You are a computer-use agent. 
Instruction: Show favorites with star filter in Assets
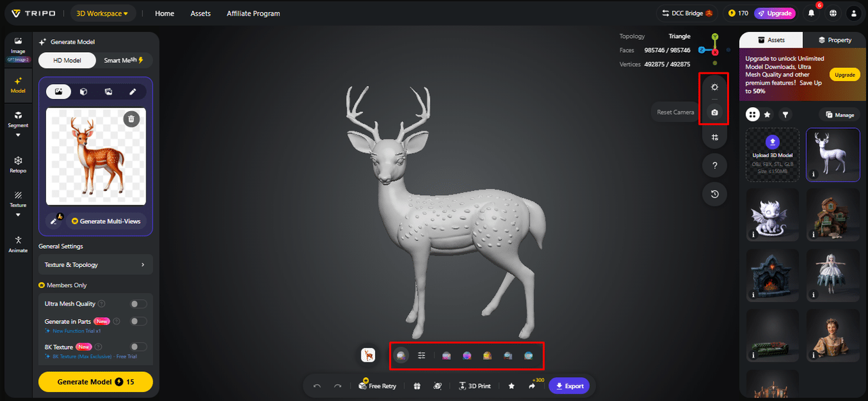(x=768, y=114)
